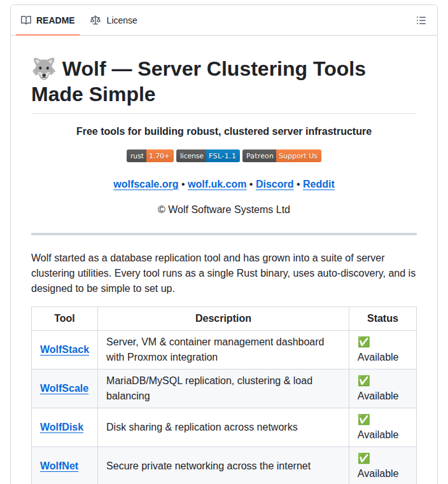Image resolution: width=448 pixels, height=484 pixels.
Task: Click Available status in WolfStack row
Action: click(378, 357)
